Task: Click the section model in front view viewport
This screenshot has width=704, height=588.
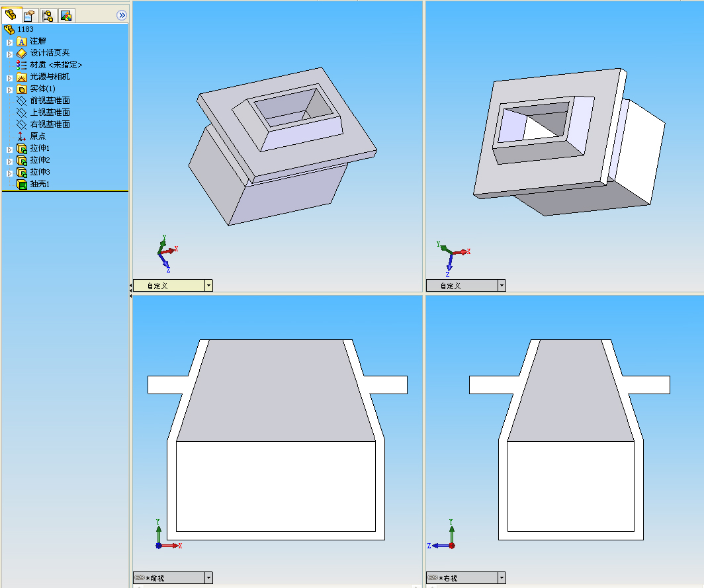Action: tap(277, 440)
